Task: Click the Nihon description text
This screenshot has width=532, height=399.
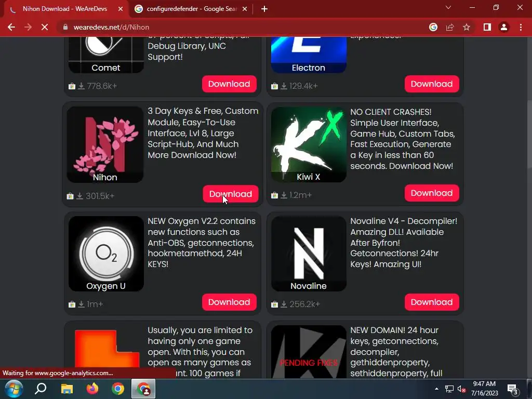Action: coord(203,133)
